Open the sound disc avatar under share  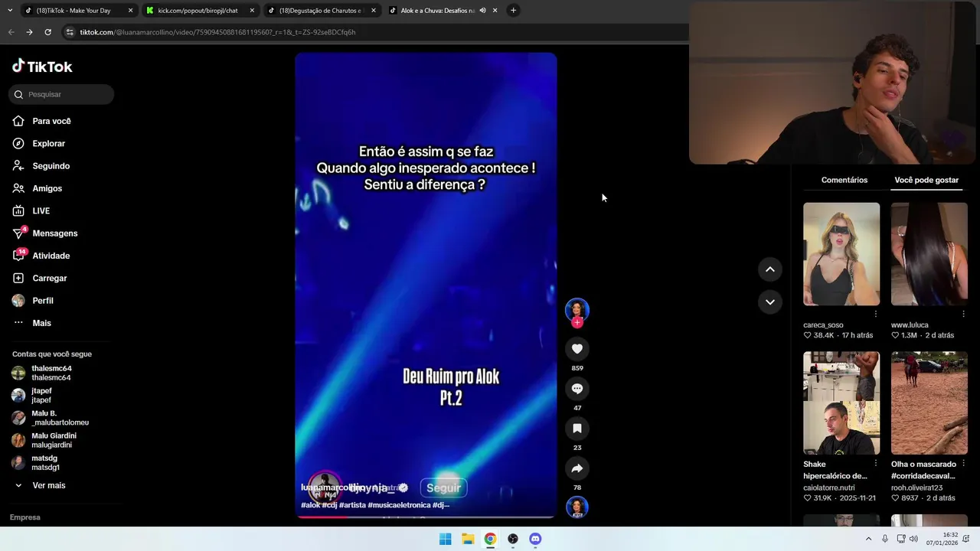577,507
